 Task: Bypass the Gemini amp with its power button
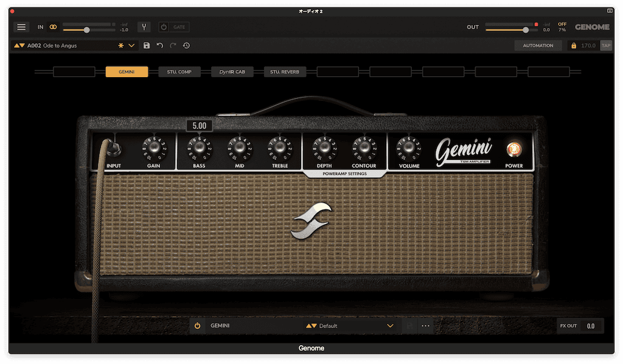(x=198, y=326)
